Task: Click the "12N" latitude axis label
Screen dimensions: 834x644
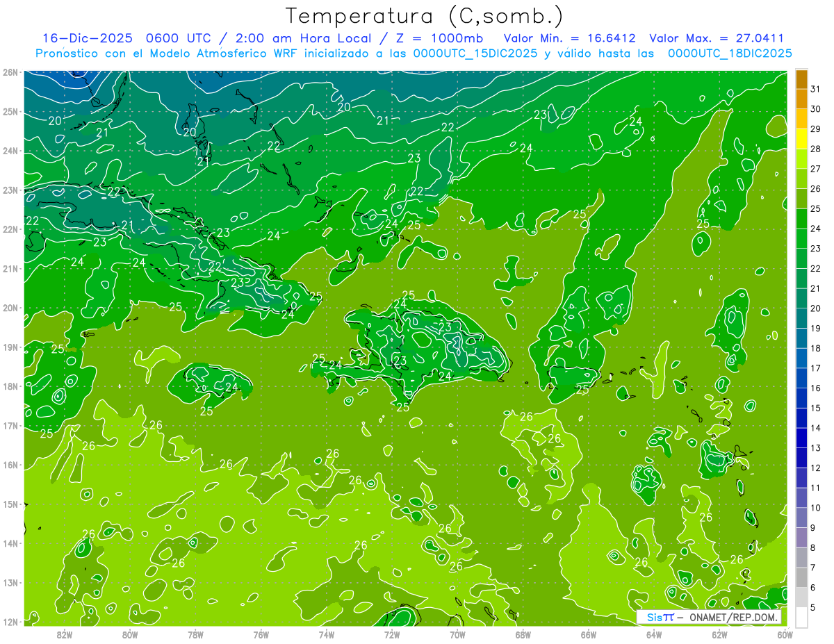Action: pos(10,622)
